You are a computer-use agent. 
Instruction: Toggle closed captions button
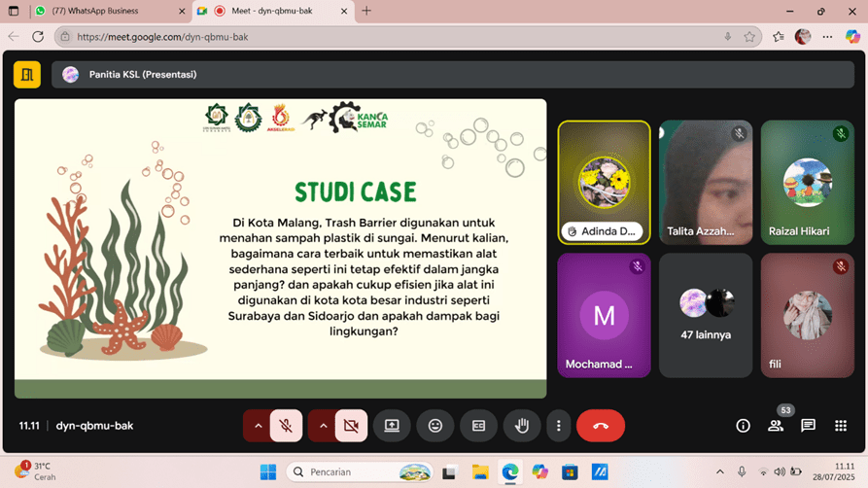click(x=478, y=426)
